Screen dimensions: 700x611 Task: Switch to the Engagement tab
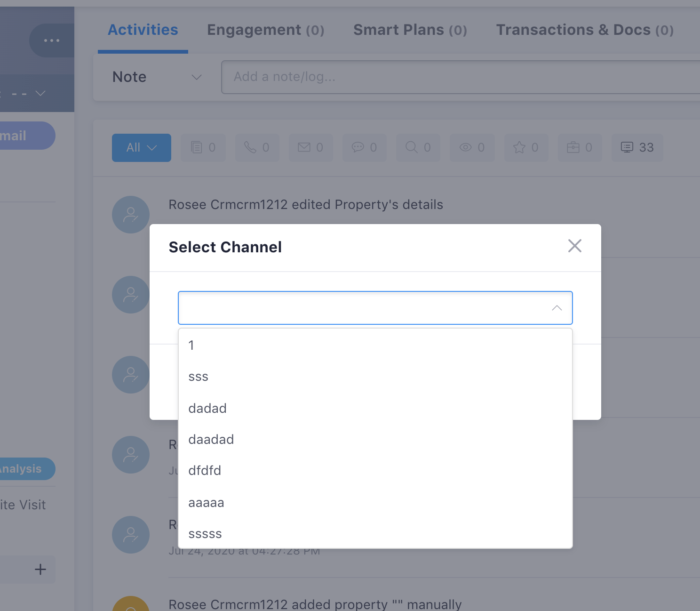click(x=265, y=30)
